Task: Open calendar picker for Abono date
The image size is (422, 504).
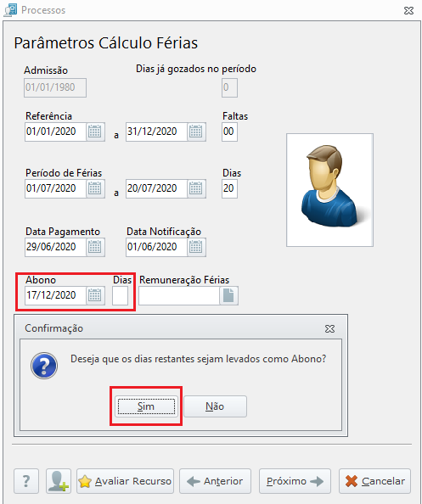Action: point(95,295)
